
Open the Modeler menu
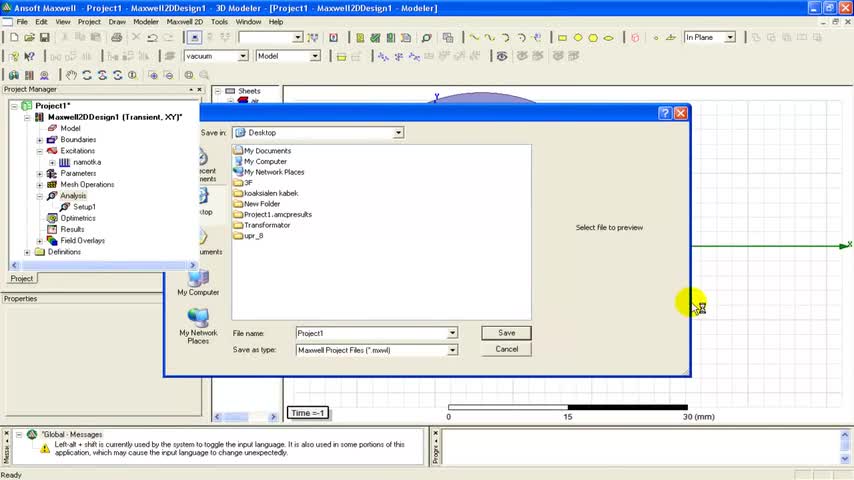coord(146,22)
